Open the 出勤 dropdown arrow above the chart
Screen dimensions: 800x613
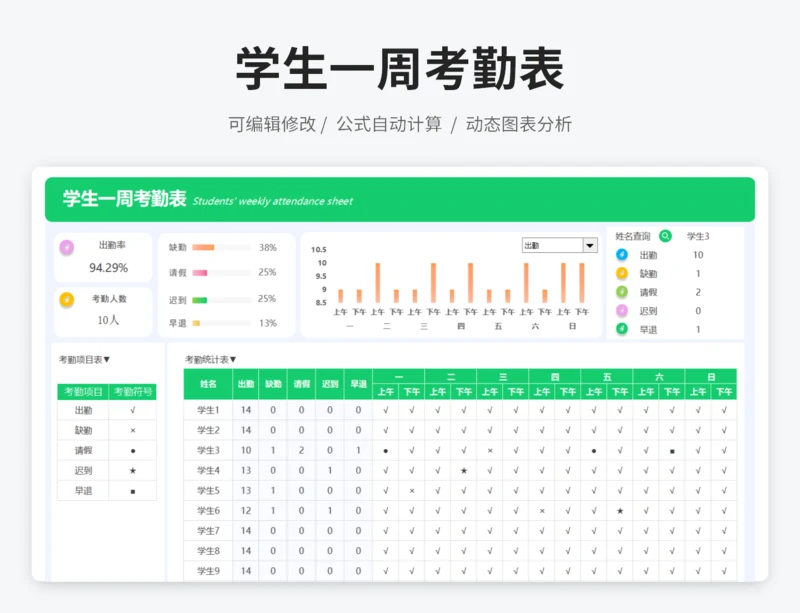coord(590,246)
